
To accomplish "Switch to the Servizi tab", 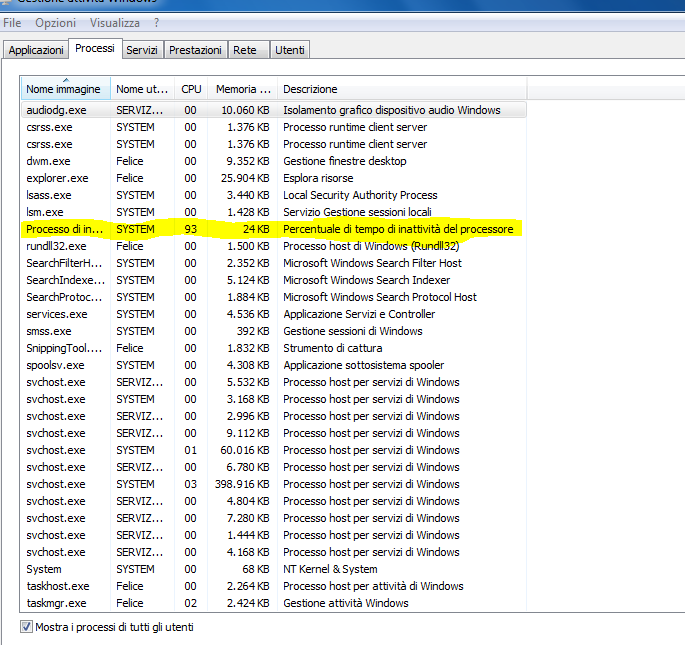I will click(x=142, y=50).
